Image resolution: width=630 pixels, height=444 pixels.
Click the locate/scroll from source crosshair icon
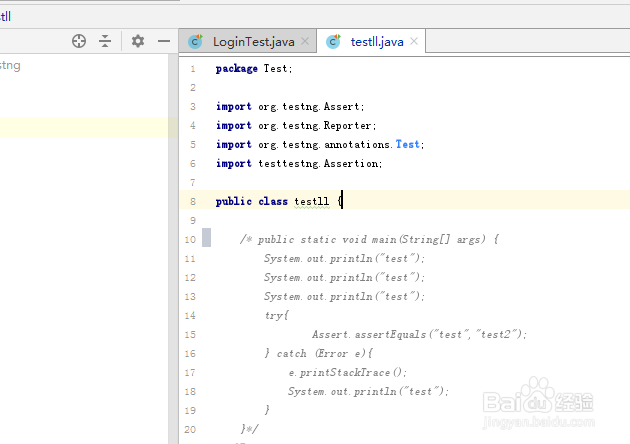[79, 41]
